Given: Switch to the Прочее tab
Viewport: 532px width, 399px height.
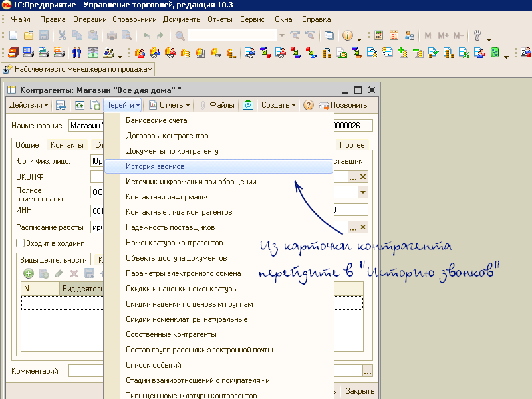Looking at the screenshot, I should [x=352, y=145].
